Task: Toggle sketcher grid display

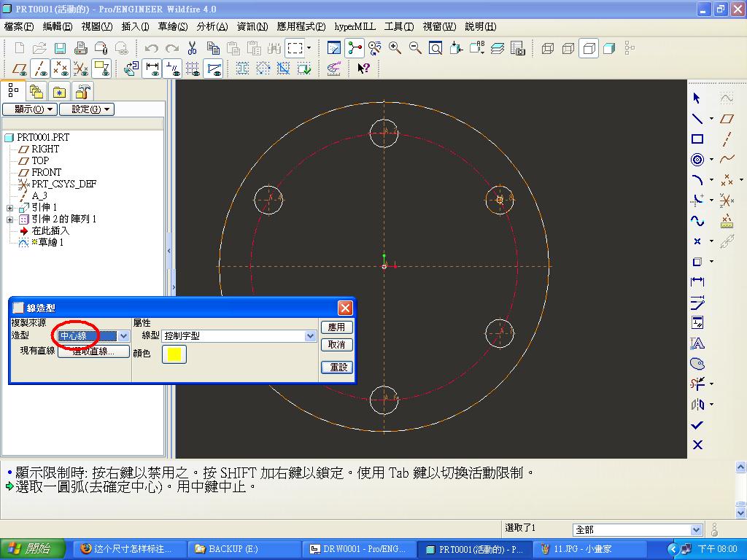Action: [193, 69]
